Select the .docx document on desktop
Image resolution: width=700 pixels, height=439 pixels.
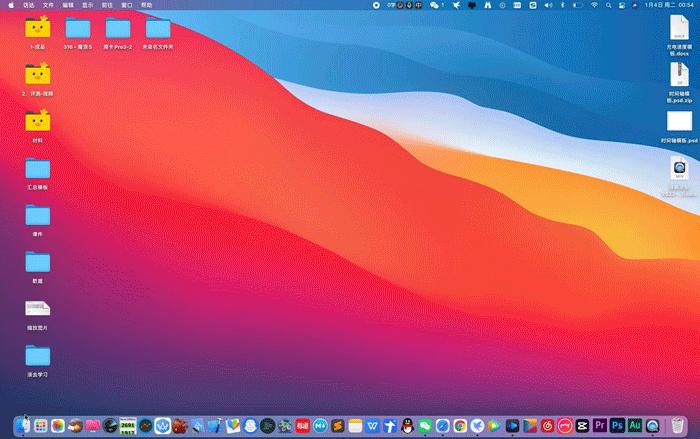pyautogui.click(x=679, y=35)
